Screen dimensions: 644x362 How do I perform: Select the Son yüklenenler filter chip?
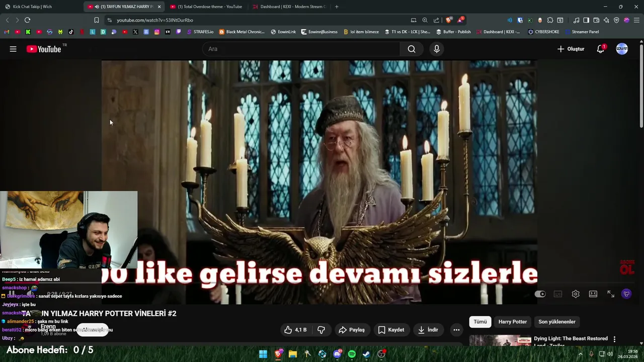[x=557, y=322]
